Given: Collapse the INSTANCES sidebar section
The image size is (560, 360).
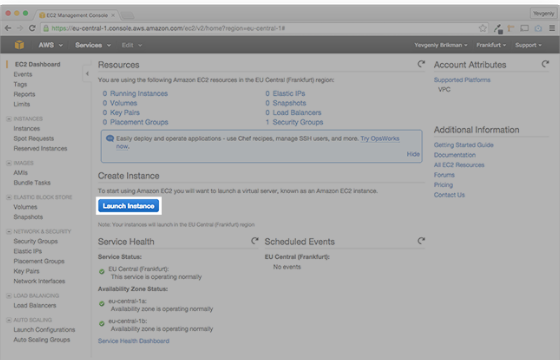Looking at the screenshot, I should pyautogui.click(x=9, y=119).
